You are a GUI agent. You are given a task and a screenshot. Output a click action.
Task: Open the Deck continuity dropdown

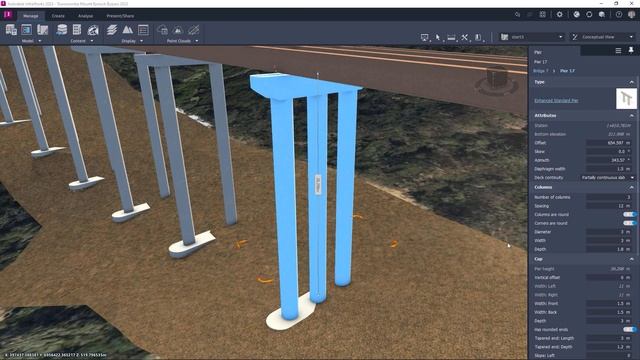point(608,178)
